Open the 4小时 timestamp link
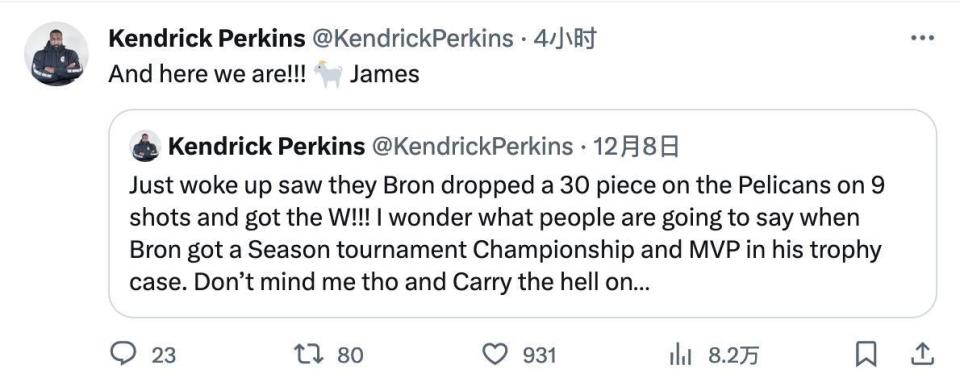960x382 pixels. click(564, 39)
